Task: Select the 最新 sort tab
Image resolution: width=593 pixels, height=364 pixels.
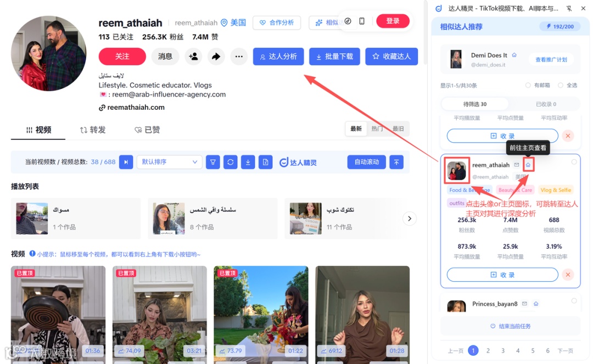Action: [x=356, y=129]
